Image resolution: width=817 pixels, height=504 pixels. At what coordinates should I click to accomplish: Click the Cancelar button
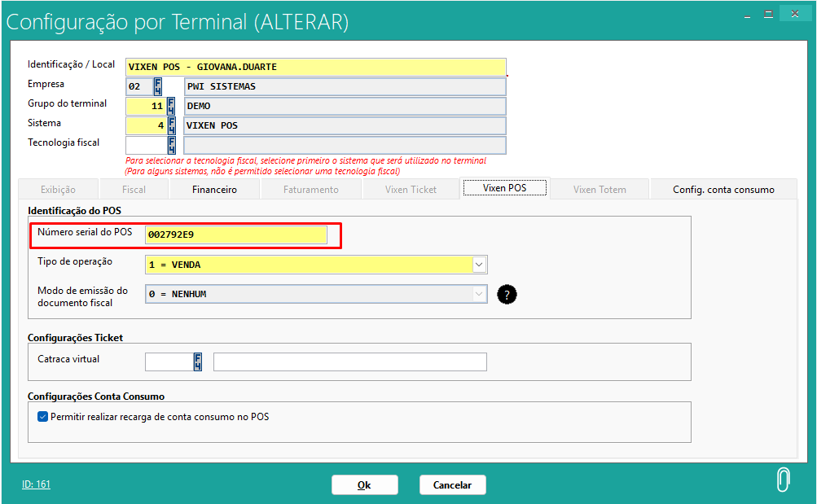pyautogui.click(x=452, y=484)
